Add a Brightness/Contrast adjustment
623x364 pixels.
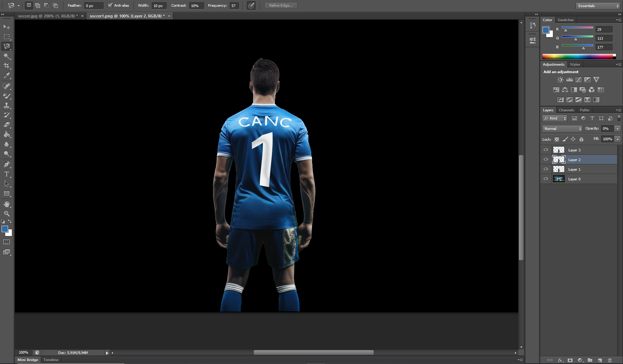coord(560,80)
